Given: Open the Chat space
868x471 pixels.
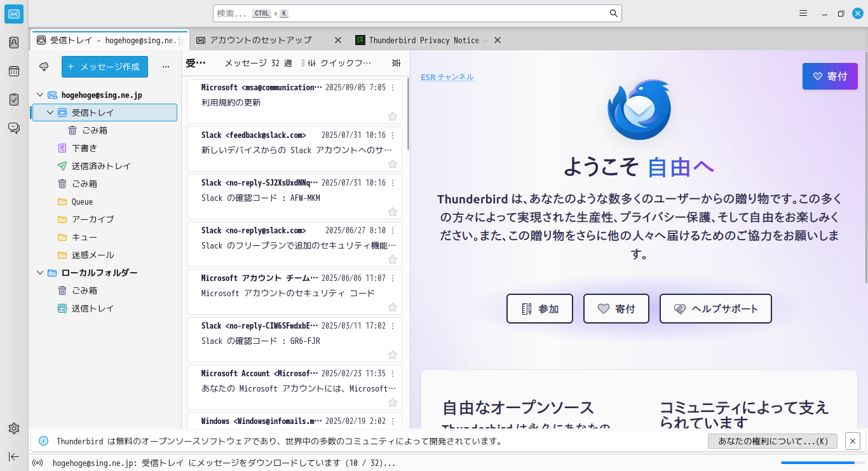Looking at the screenshot, I should [x=13, y=127].
